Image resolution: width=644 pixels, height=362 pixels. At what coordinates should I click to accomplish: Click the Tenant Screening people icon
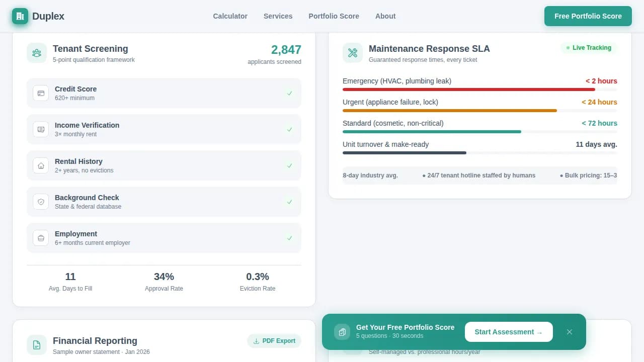(37, 53)
